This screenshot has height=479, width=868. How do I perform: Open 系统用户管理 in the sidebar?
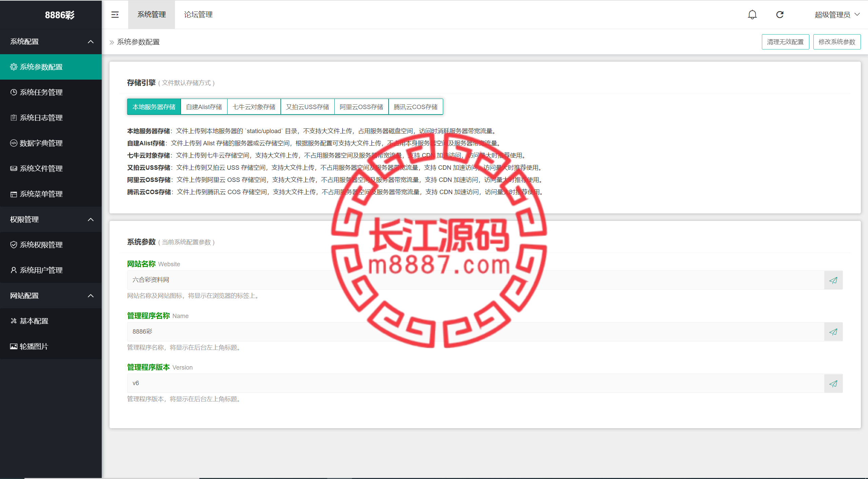(x=51, y=270)
